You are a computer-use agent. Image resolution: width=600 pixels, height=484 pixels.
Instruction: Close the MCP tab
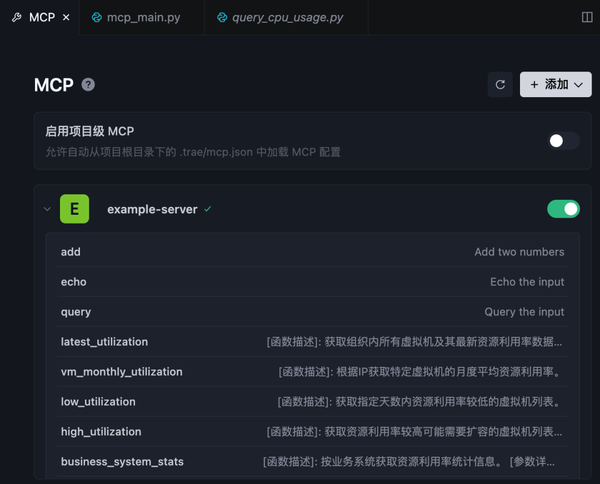tap(66, 18)
